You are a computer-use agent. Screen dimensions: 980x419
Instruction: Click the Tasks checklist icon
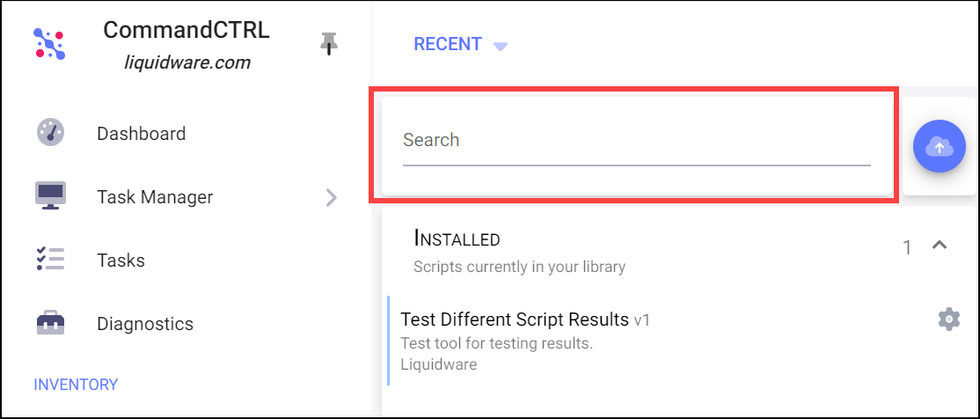point(51,259)
